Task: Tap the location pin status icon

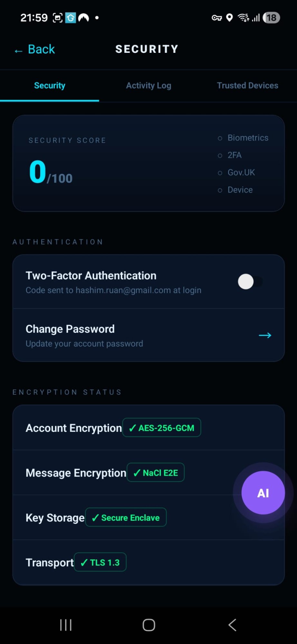Action: [229, 18]
